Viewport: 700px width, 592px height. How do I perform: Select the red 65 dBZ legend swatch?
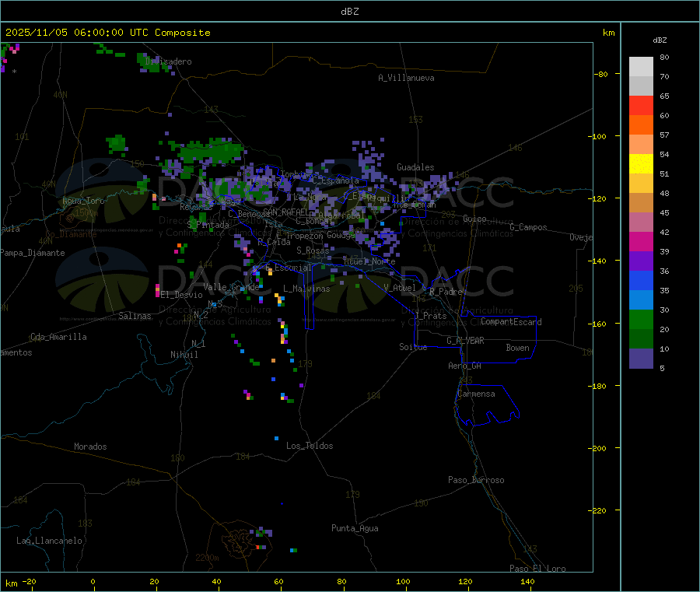641,105
